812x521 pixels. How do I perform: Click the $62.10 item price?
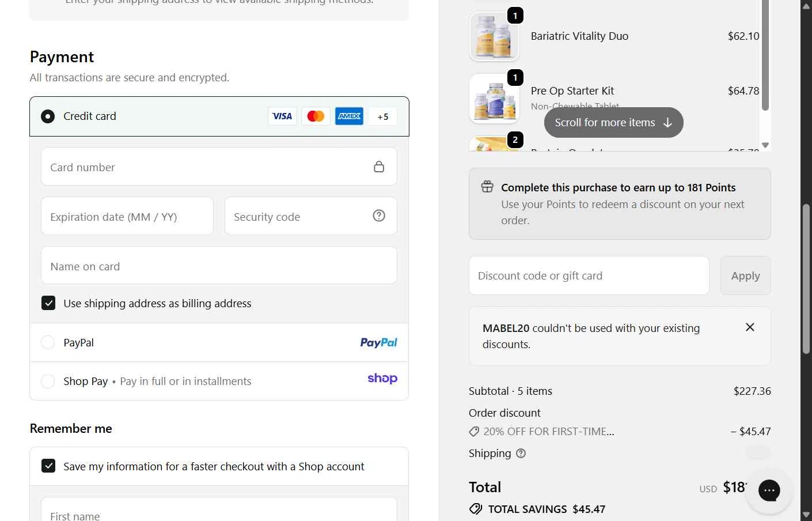(743, 36)
